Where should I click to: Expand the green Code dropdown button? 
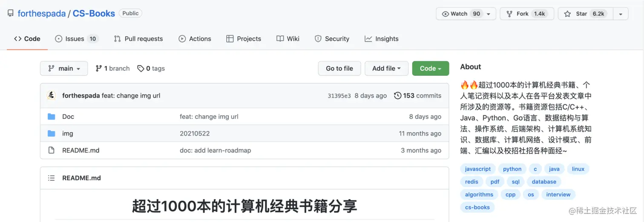(x=431, y=68)
